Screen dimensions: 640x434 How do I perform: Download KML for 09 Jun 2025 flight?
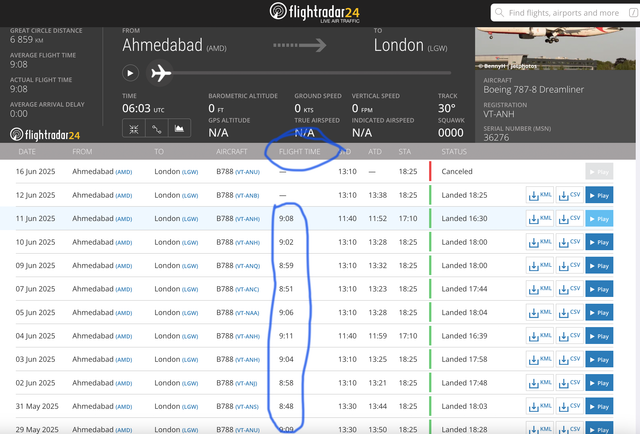tap(540, 266)
